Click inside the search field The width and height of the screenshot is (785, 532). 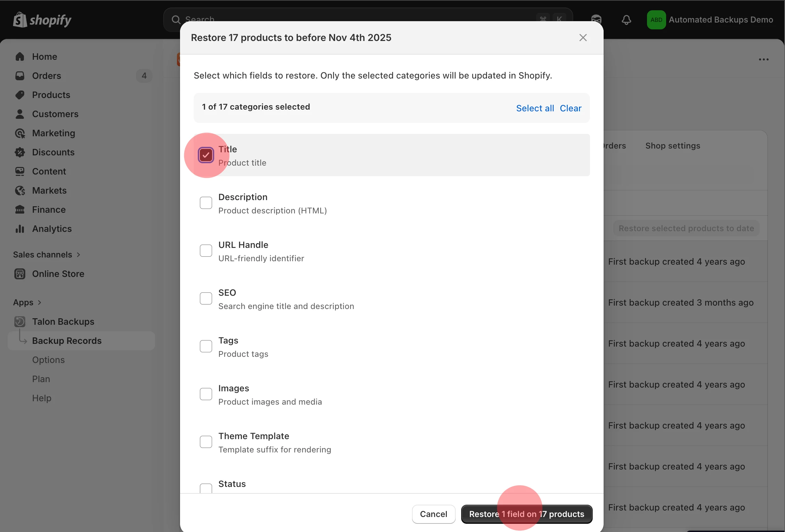307,19
